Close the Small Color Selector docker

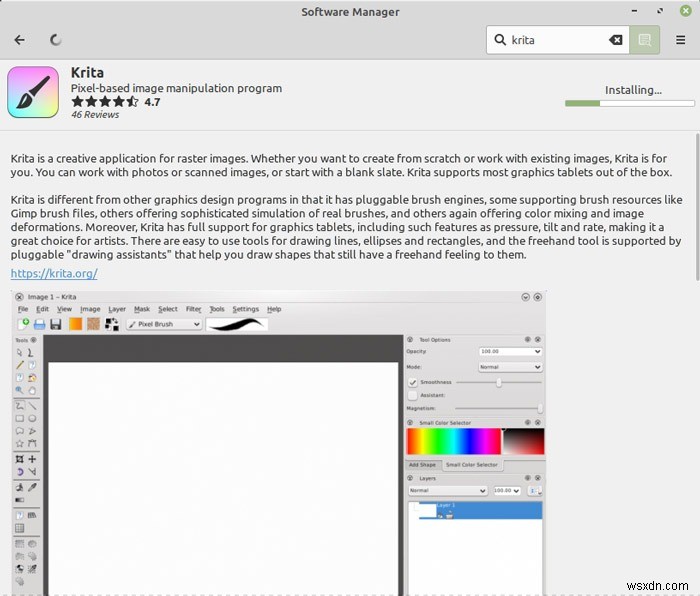coord(538,422)
